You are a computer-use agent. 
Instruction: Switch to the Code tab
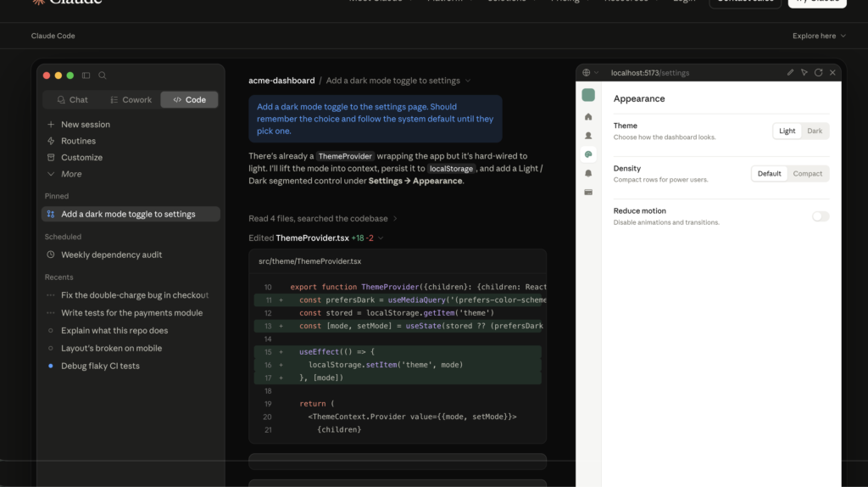tap(189, 100)
